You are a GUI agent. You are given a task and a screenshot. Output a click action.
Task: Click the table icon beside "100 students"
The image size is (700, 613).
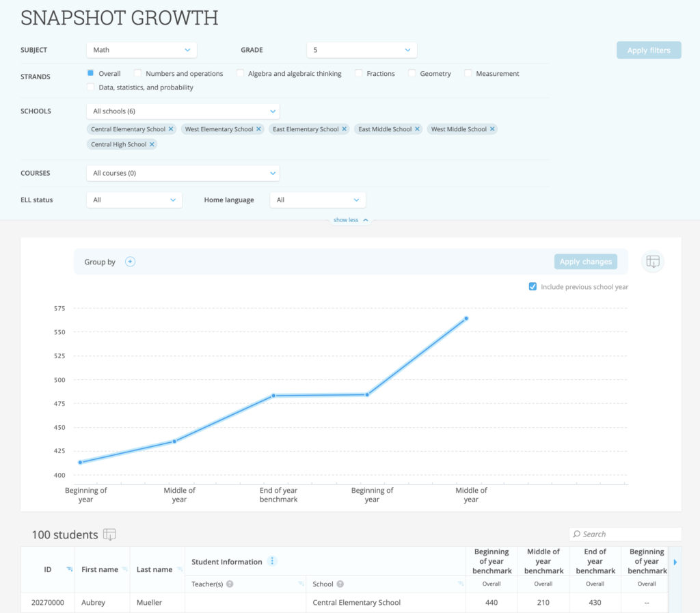110,534
